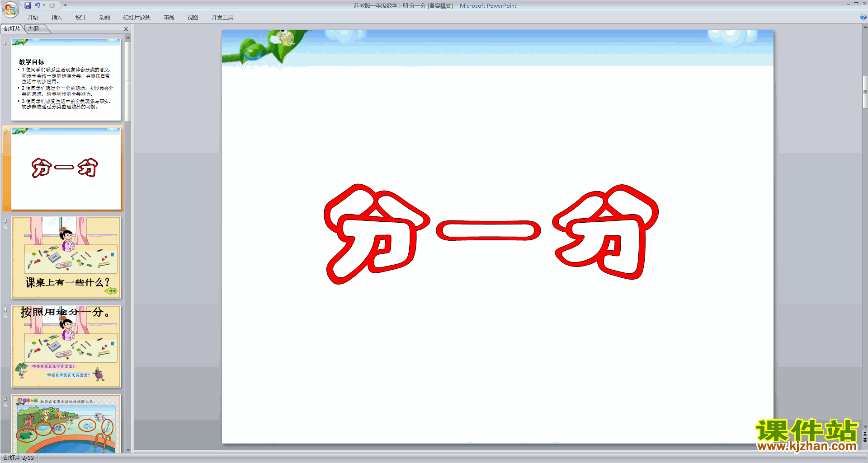868x463 pixels.
Task: Click animation star icon beside slide 4
Action: 5,316
